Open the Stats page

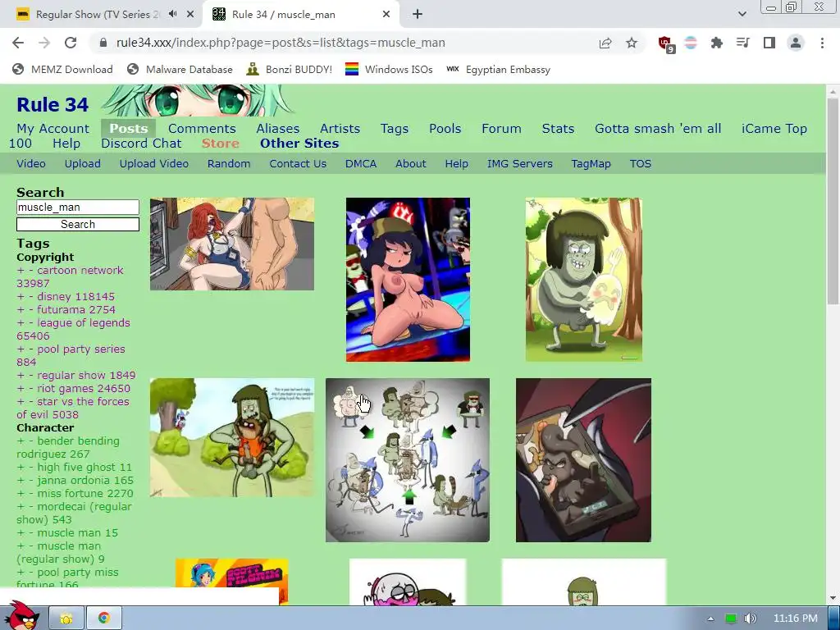pos(558,129)
